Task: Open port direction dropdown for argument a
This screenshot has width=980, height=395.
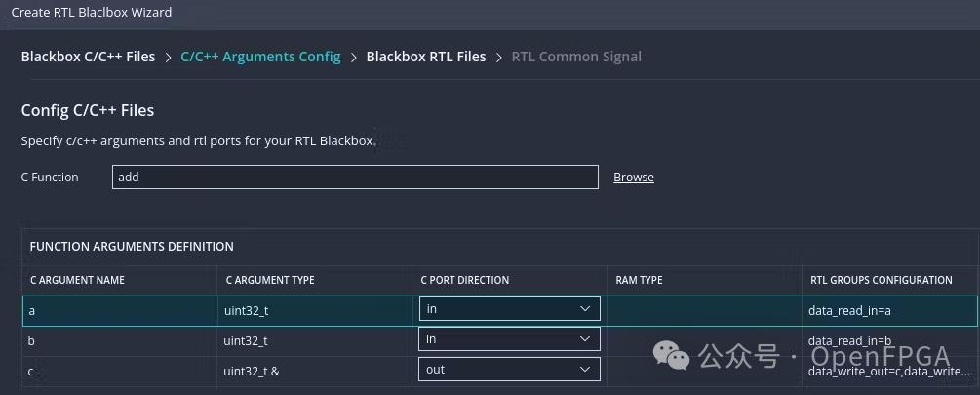Action: point(509,309)
